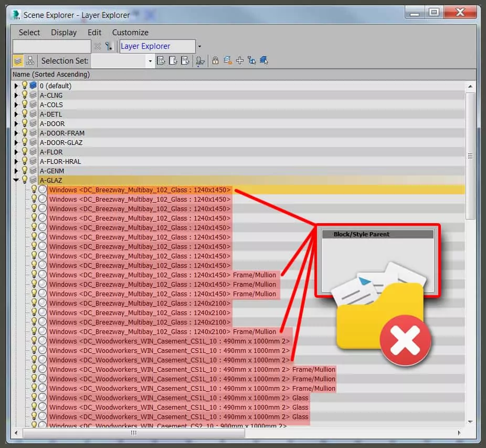
Task: Click the layer icon of 0 (default)
Action: (33, 86)
